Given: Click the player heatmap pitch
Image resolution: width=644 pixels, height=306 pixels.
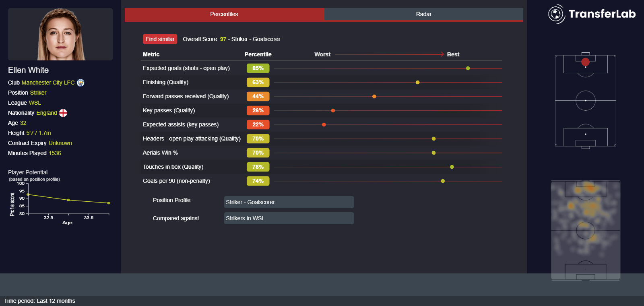Looking at the screenshot, I should point(586,230).
